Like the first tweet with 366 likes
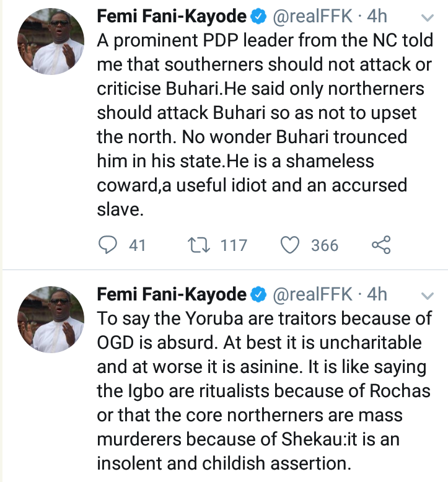The image size is (448, 482). pos(290,245)
